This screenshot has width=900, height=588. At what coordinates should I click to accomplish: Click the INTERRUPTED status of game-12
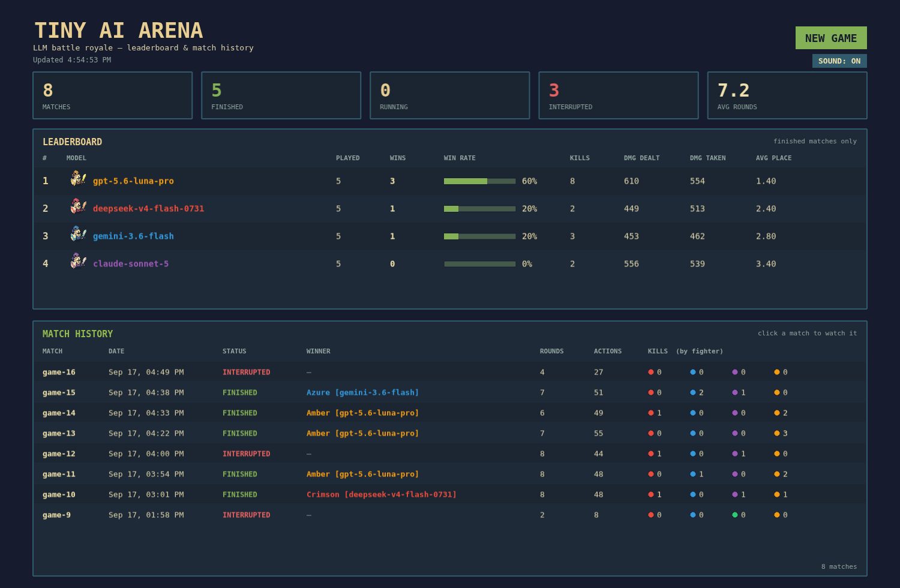tap(246, 454)
